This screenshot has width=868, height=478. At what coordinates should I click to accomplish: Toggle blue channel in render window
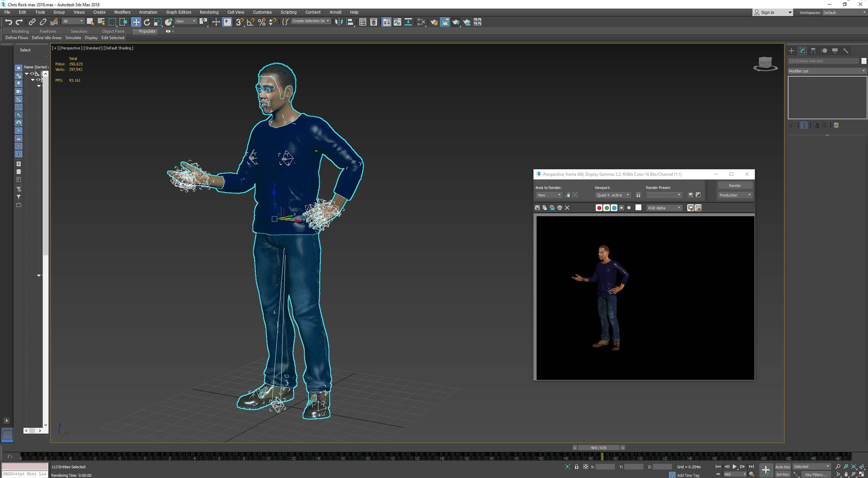click(614, 208)
